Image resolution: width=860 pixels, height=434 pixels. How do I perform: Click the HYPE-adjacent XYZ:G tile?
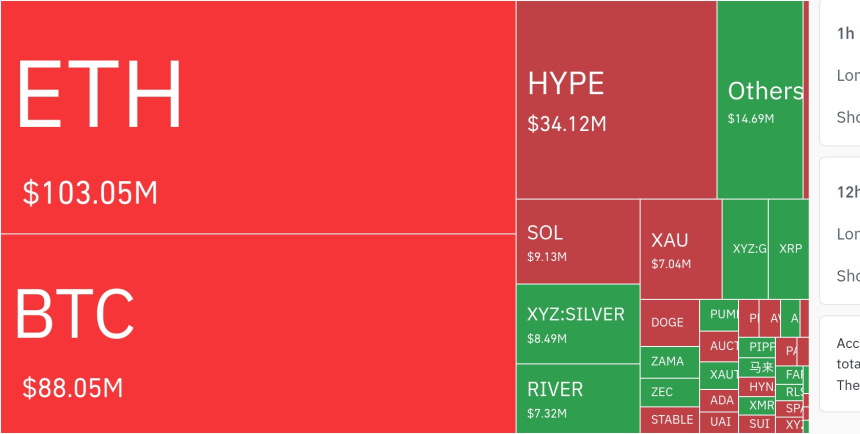[746, 248]
